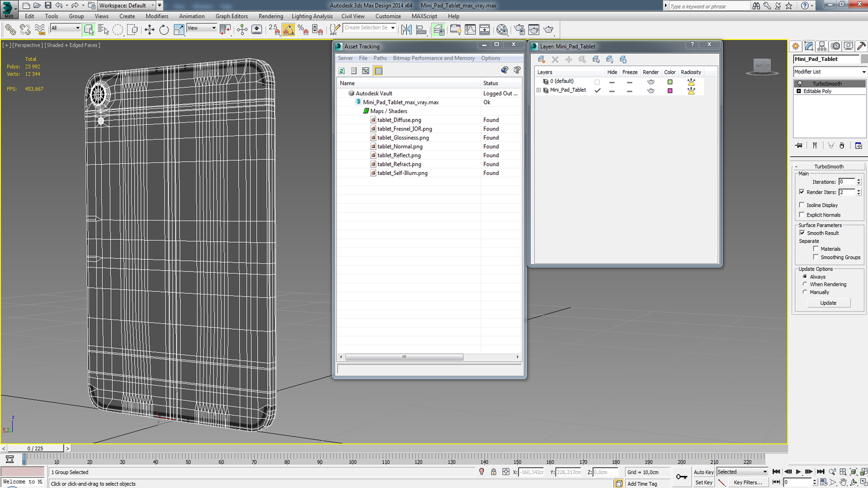Select the When Rendering update option
Image resolution: width=868 pixels, height=488 pixels.
tap(805, 284)
